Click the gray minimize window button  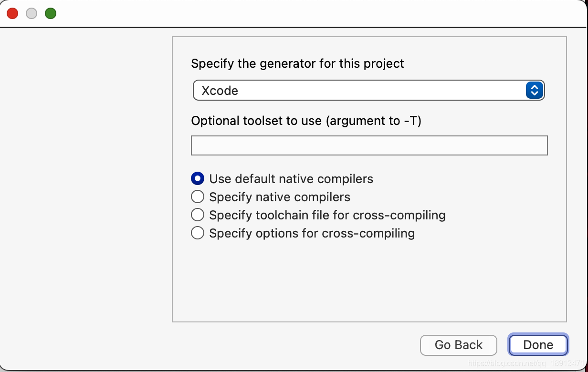click(31, 13)
